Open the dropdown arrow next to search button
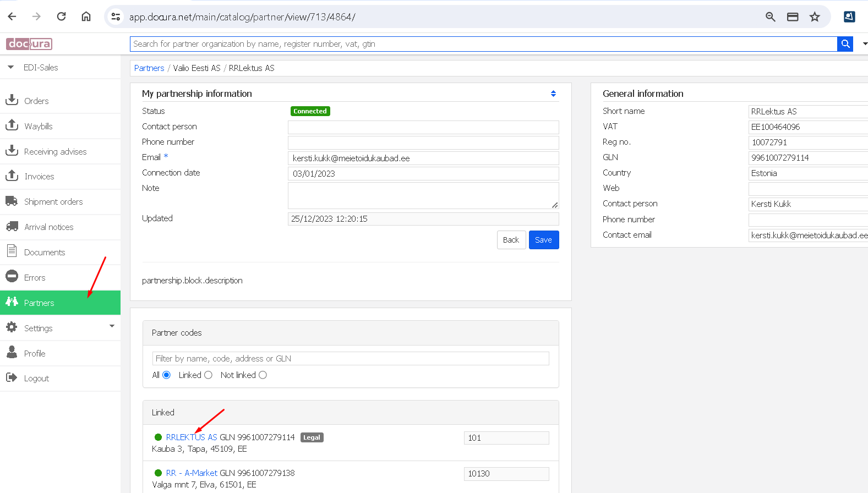 click(x=865, y=44)
